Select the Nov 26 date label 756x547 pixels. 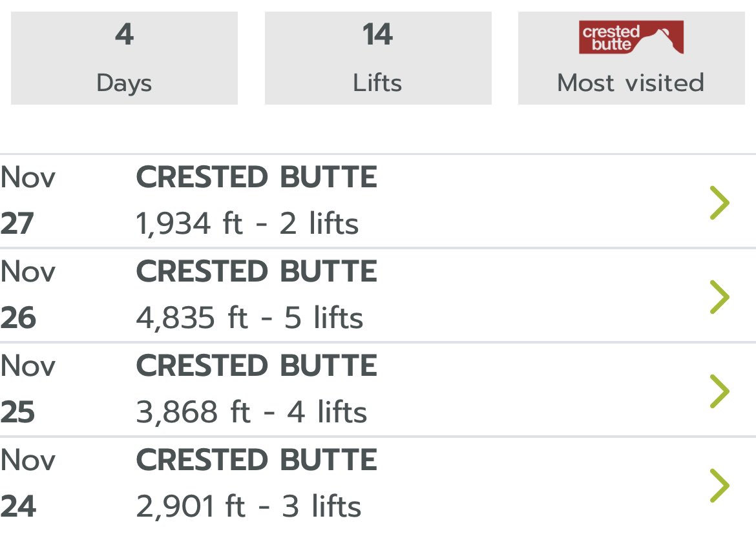pyautogui.click(x=28, y=294)
